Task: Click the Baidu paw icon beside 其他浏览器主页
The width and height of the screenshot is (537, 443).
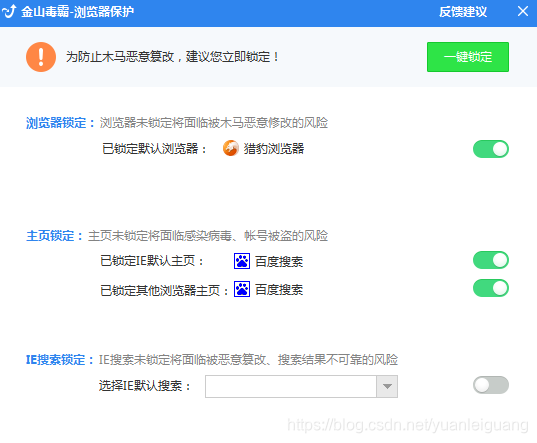Action: pyautogui.click(x=242, y=289)
